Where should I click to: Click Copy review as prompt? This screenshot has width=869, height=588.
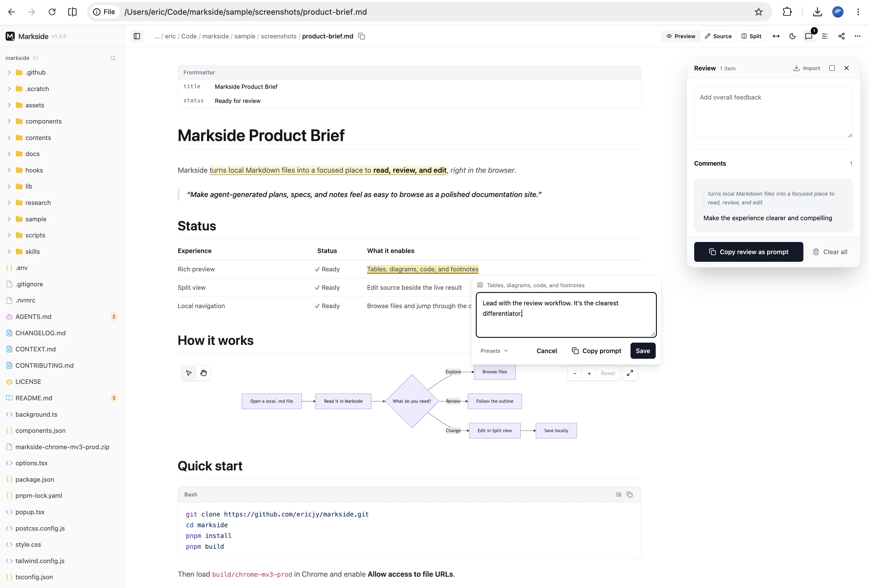click(x=748, y=252)
